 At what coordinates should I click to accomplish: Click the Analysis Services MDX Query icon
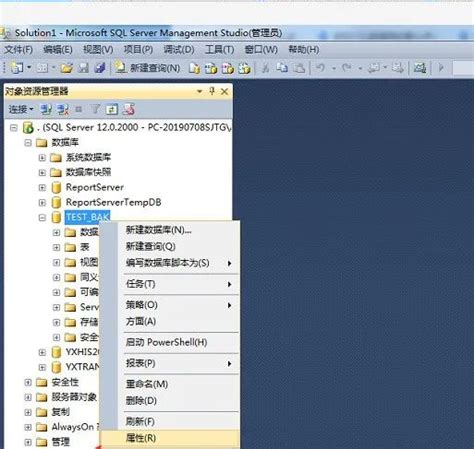[x=211, y=68]
